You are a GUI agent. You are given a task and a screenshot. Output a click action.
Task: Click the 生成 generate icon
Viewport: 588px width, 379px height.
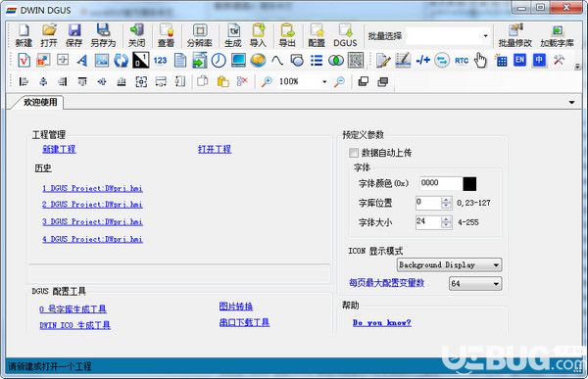tap(233, 35)
